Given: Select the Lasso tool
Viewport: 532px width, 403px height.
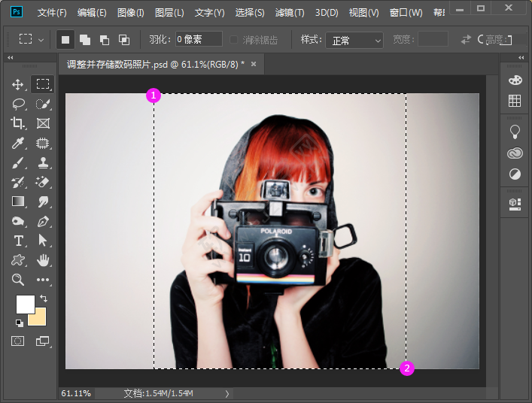Looking at the screenshot, I should [19, 104].
